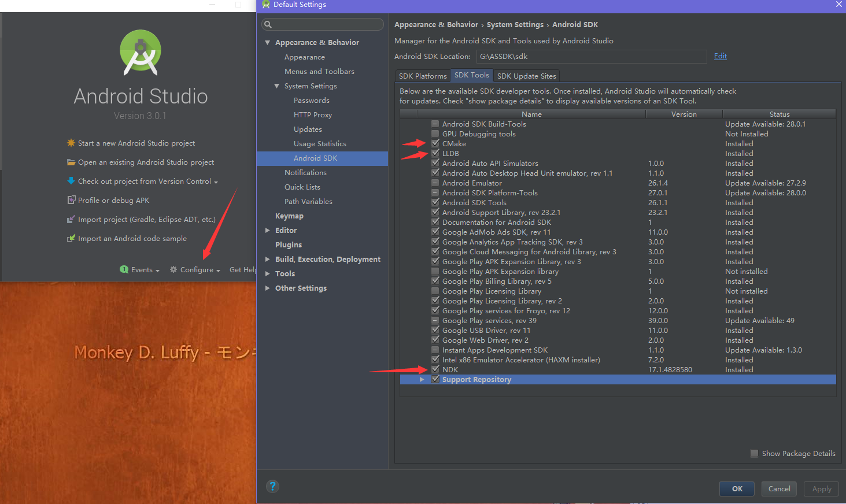Open an existing Android Studio project
The image size is (846, 504).
pyautogui.click(x=146, y=162)
